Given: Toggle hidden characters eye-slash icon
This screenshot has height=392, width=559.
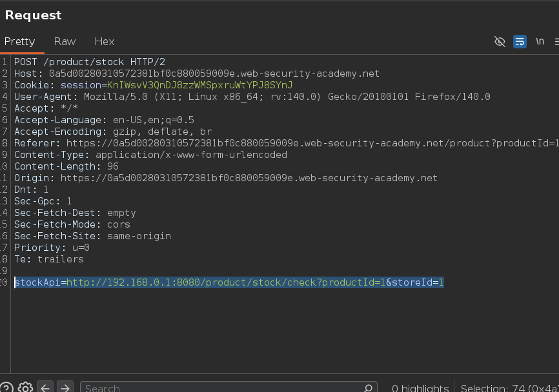Looking at the screenshot, I should point(500,42).
